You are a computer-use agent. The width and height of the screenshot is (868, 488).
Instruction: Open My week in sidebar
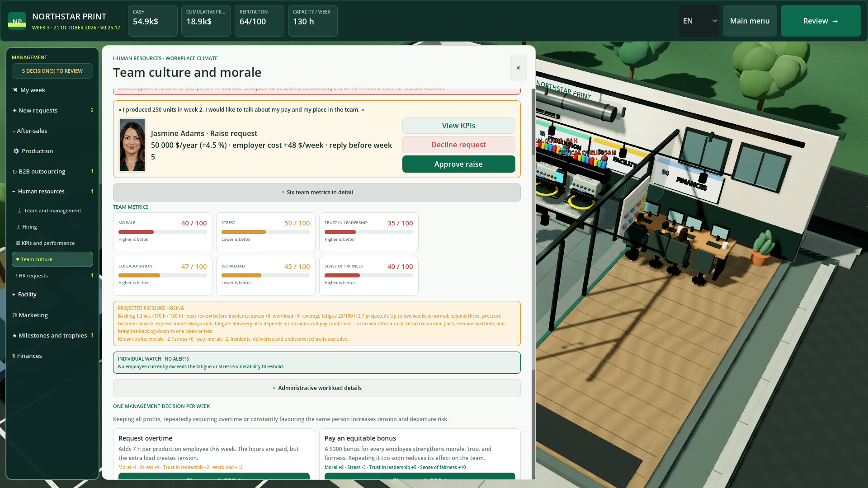tap(52, 90)
